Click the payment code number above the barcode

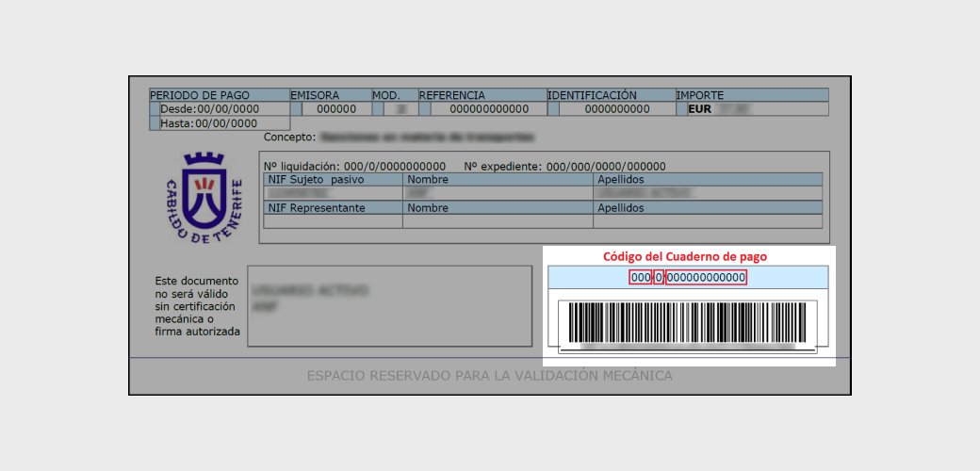pyautogui.click(x=688, y=277)
